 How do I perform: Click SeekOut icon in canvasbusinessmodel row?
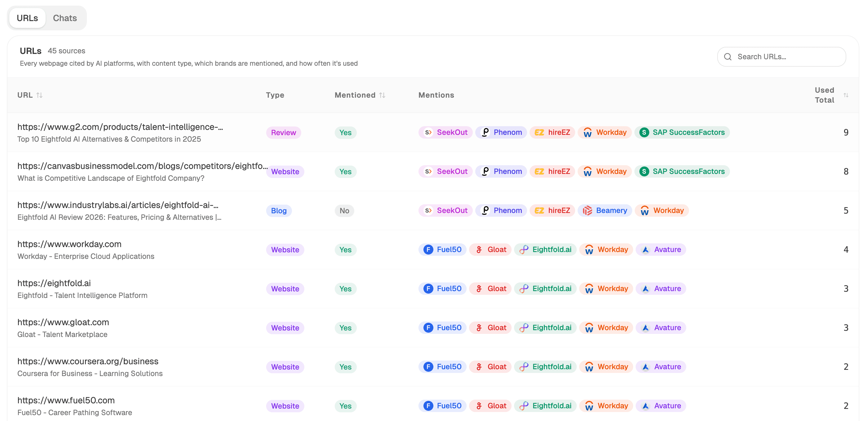[428, 171]
